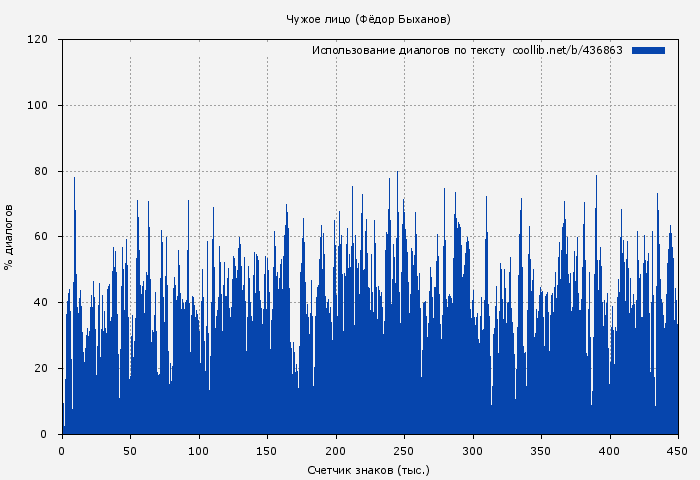This screenshot has width=700, height=480.
Task: Click the 40 tick on the vertical axis
Action: click(x=41, y=303)
